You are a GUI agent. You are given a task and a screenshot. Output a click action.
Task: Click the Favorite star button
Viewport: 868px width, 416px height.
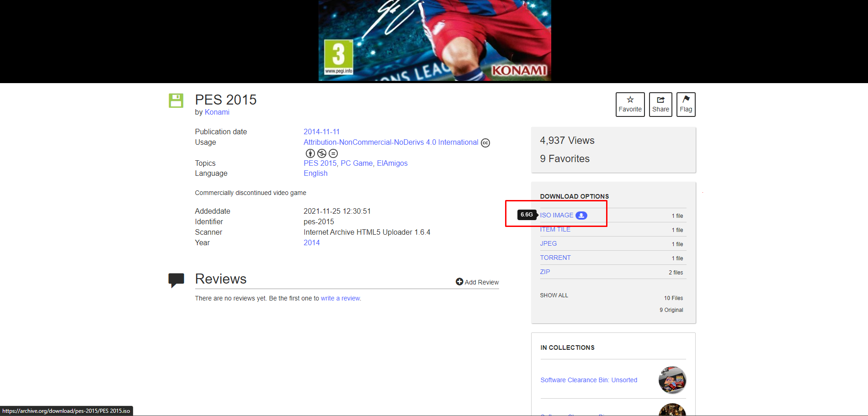630,105
